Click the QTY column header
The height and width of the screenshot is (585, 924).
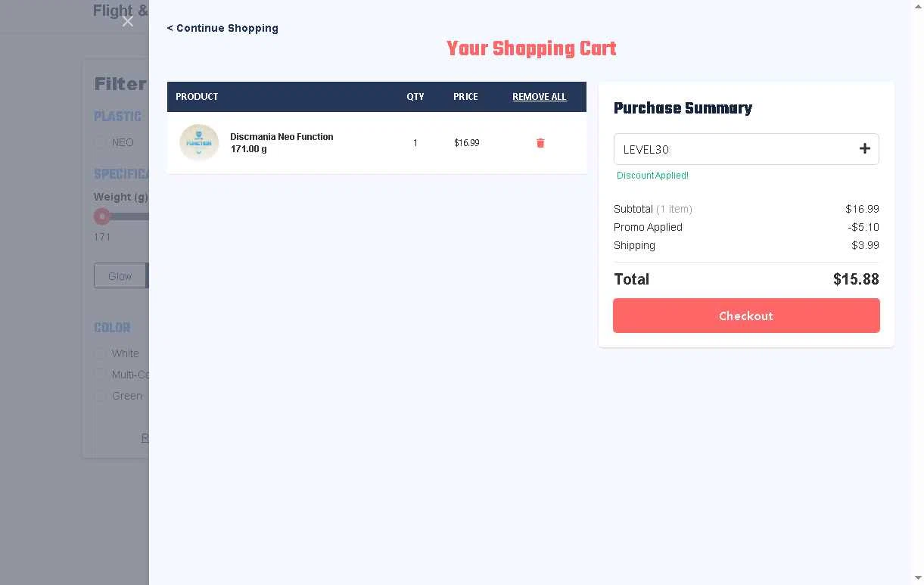click(x=415, y=97)
